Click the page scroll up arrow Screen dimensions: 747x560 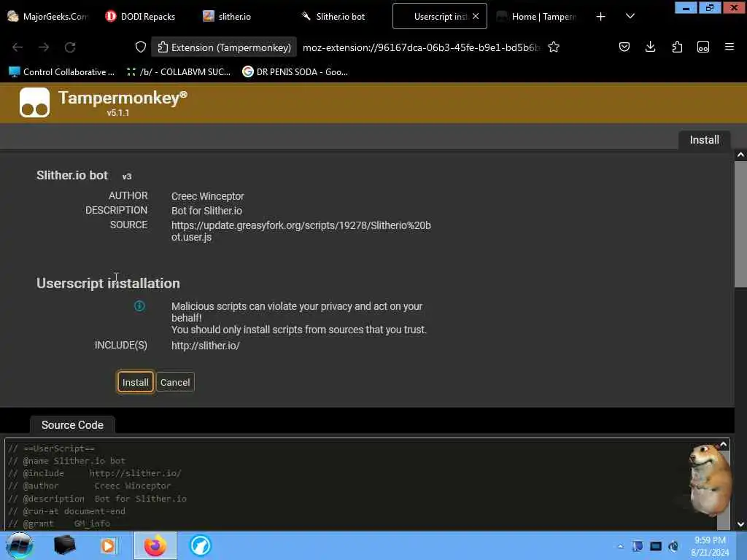[740, 155]
